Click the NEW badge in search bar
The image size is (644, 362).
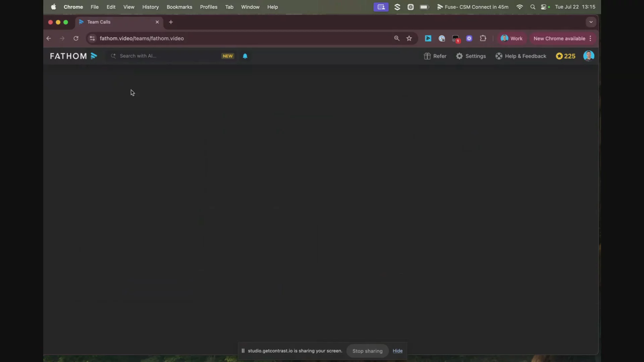tap(228, 56)
